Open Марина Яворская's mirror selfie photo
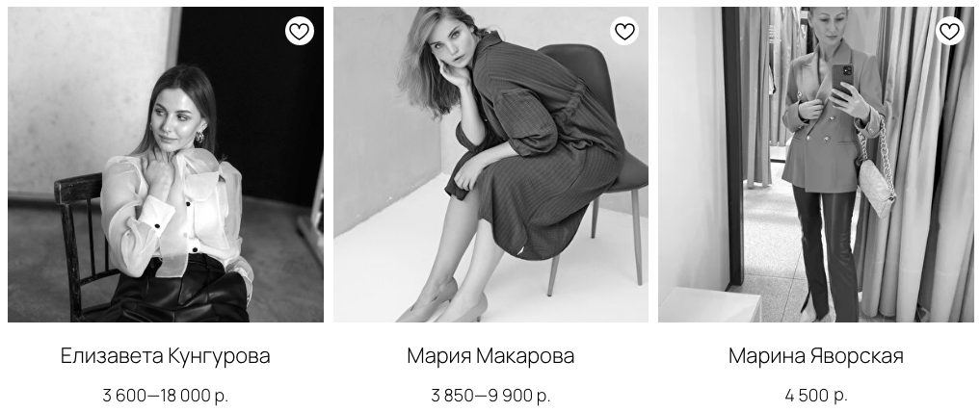The width and height of the screenshot is (980, 412). coord(815,165)
